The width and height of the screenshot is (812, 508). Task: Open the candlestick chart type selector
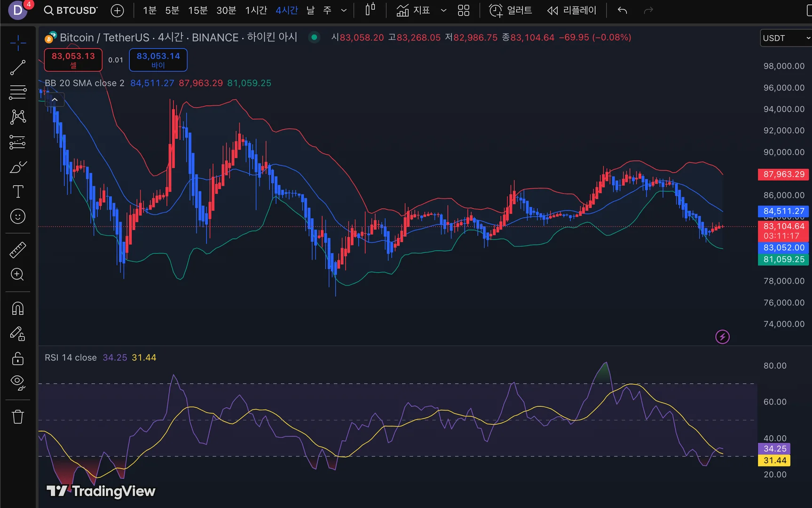371,10
